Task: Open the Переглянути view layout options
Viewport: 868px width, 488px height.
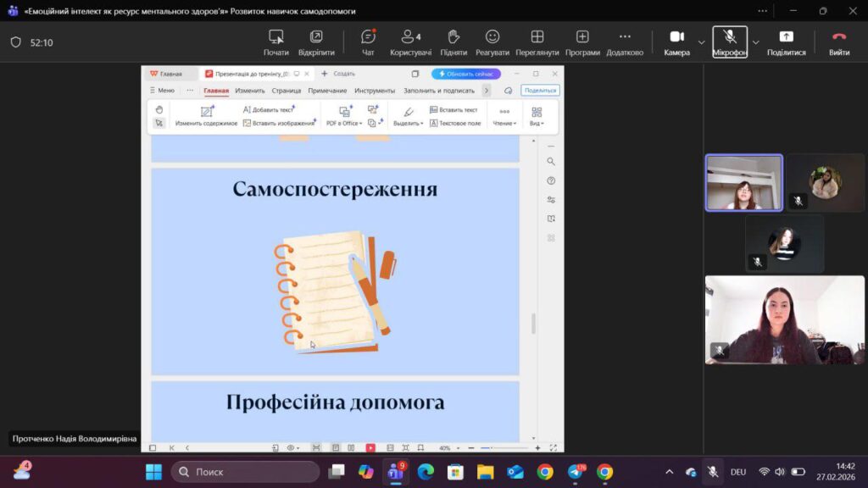Action: [537, 42]
